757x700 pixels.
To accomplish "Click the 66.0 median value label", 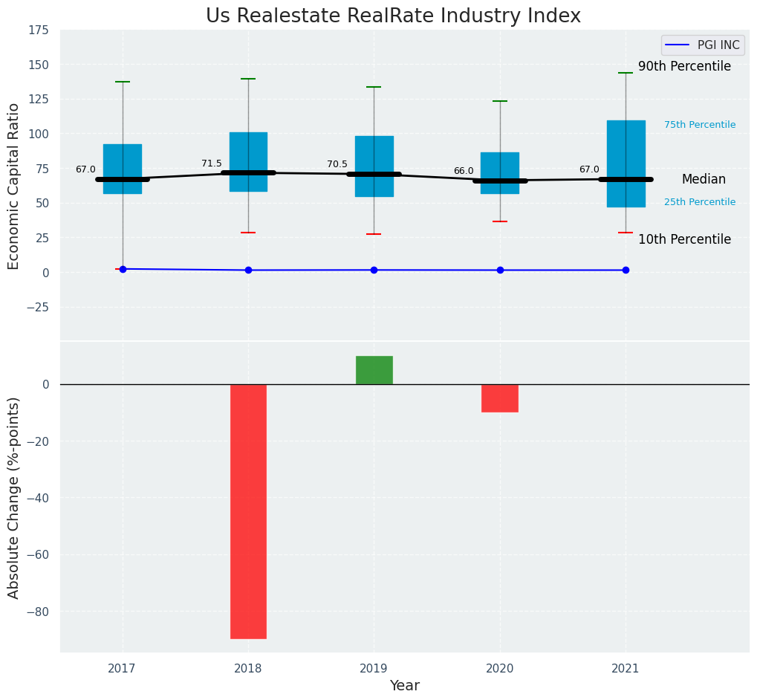I will [x=464, y=172].
